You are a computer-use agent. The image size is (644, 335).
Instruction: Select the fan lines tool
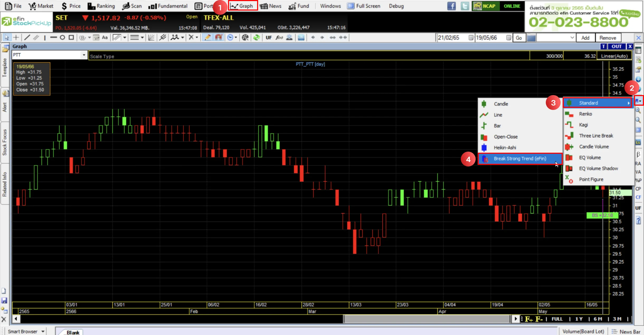tap(151, 38)
